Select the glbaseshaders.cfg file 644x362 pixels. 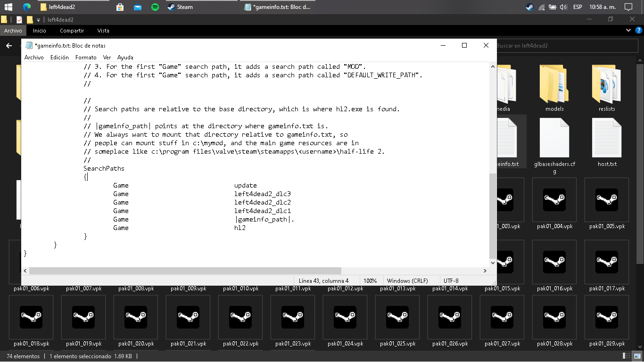click(x=554, y=146)
